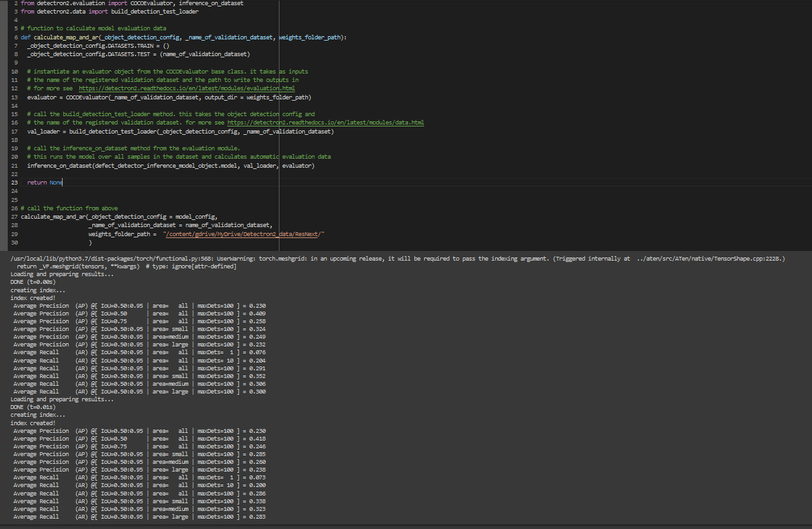
Task: Click the Average Recall value 0.076
Action: [x=257, y=353]
